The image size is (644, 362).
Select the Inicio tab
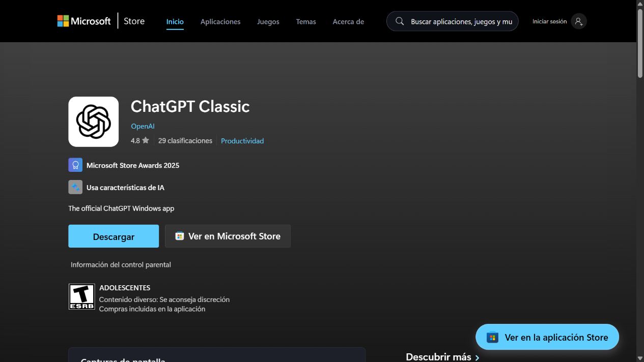point(175,21)
